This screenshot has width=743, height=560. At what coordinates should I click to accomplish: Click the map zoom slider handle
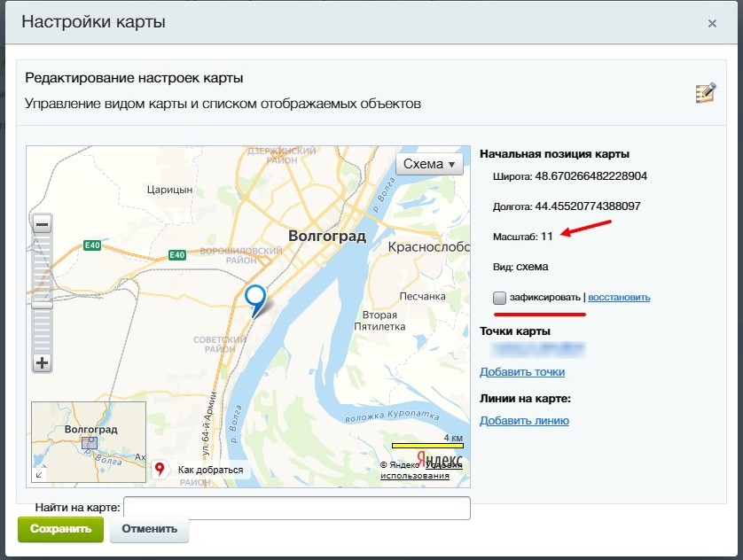(42, 305)
